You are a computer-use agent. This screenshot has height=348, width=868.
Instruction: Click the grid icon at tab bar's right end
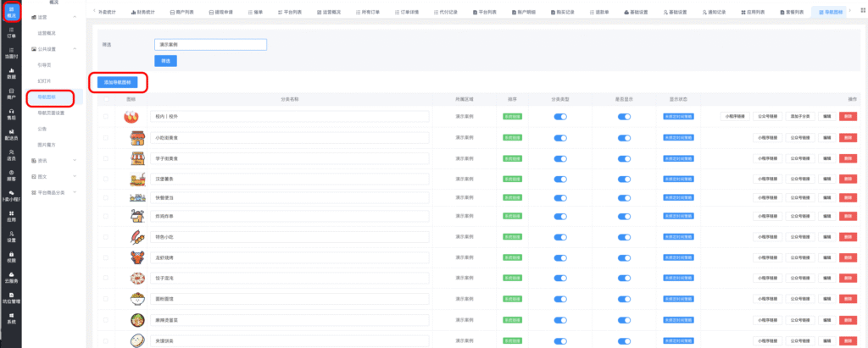pos(861,13)
